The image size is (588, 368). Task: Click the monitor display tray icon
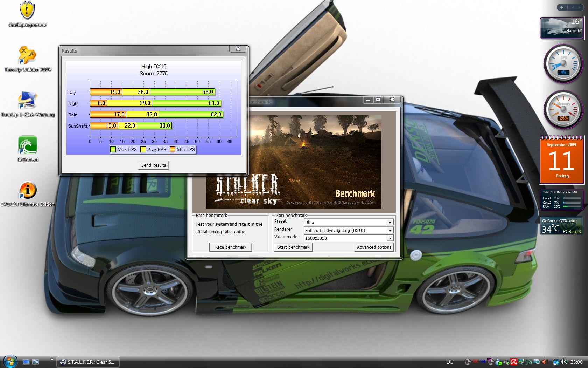[x=521, y=362]
